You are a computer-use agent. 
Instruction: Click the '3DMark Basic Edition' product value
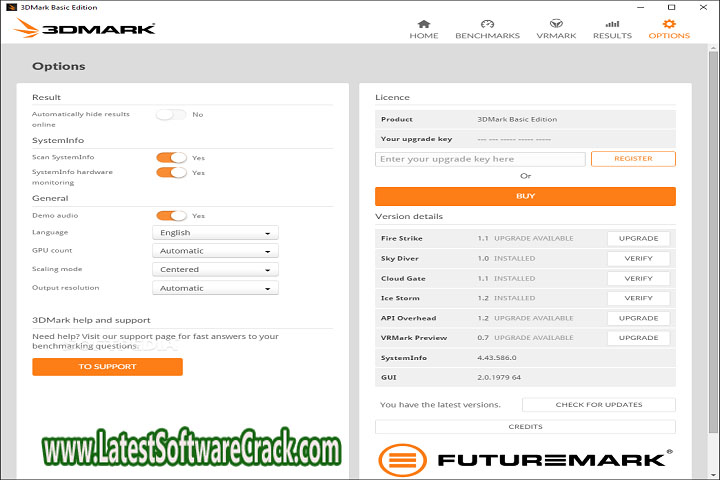(x=517, y=119)
